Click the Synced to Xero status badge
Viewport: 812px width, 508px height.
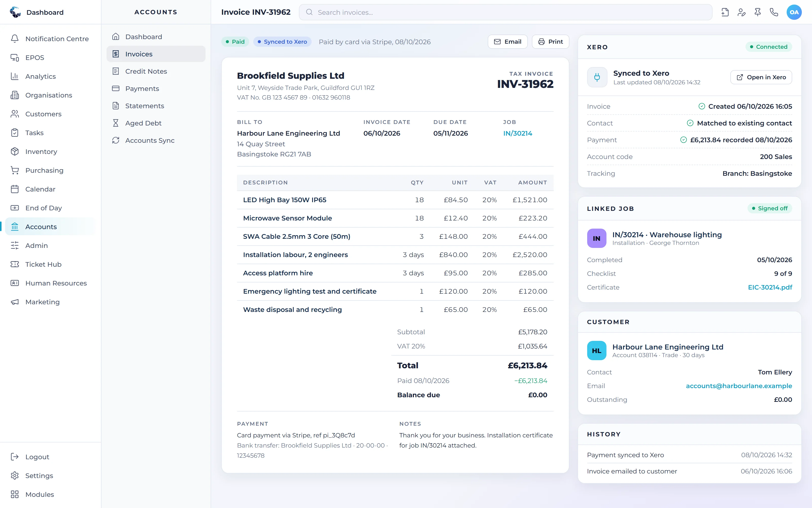tap(282, 42)
